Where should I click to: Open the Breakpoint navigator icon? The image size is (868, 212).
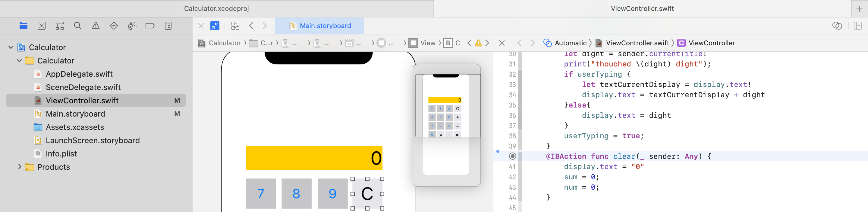[150, 26]
